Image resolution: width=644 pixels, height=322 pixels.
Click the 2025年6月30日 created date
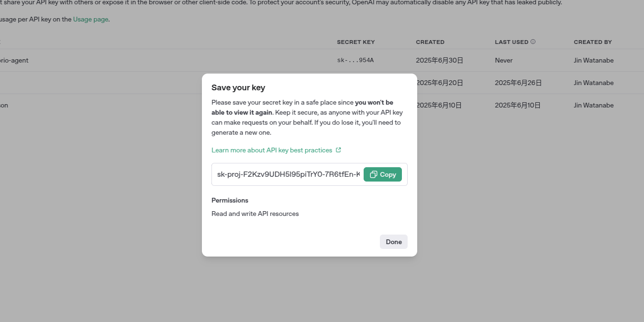439,60
